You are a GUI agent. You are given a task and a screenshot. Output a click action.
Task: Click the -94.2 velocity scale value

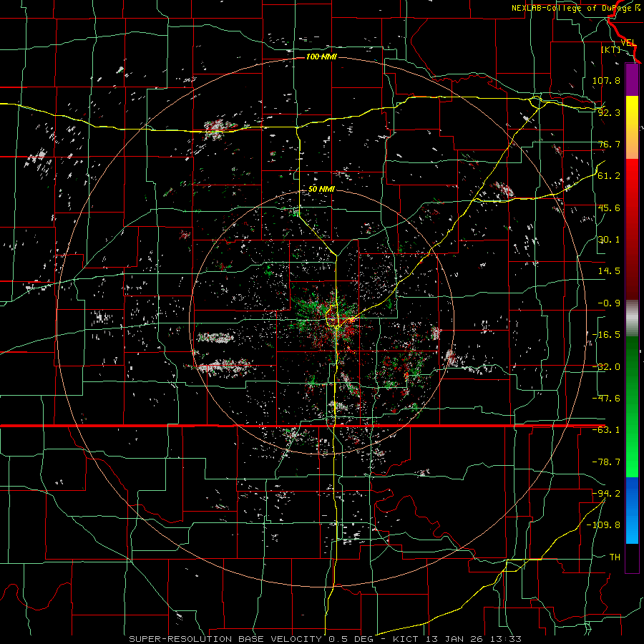(x=606, y=493)
